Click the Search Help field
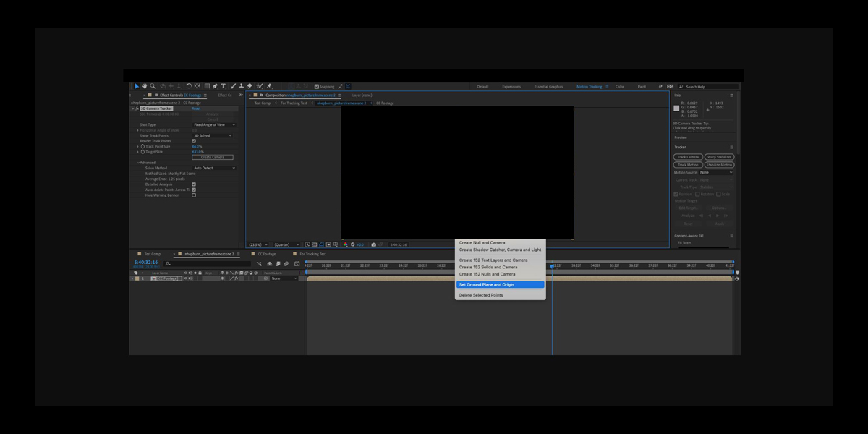The width and height of the screenshot is (868, 434). pyautogui.click(x=710, y=86)
